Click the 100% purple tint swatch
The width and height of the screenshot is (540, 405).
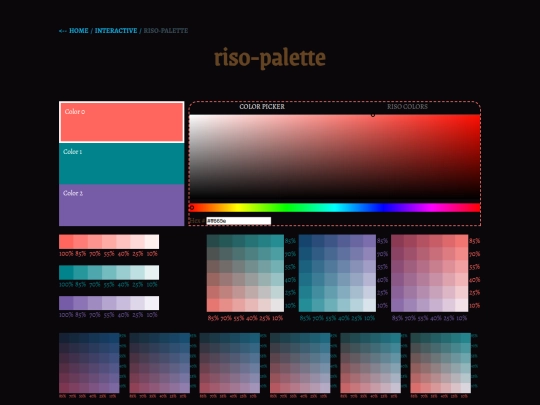[66, 303]
